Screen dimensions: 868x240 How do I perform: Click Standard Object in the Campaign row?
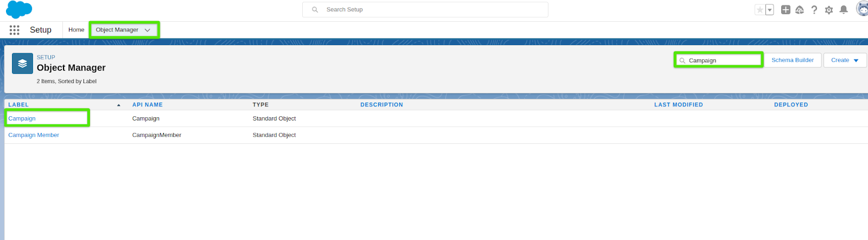[275, 118]
